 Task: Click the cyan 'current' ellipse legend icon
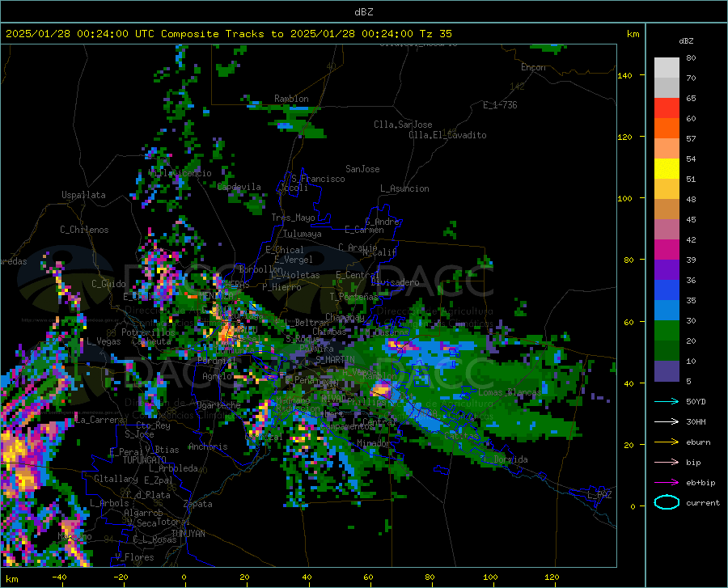pos(667,502)
